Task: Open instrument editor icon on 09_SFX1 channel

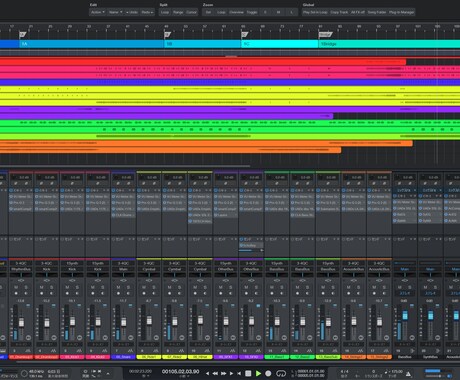Action: coord(233,351)
